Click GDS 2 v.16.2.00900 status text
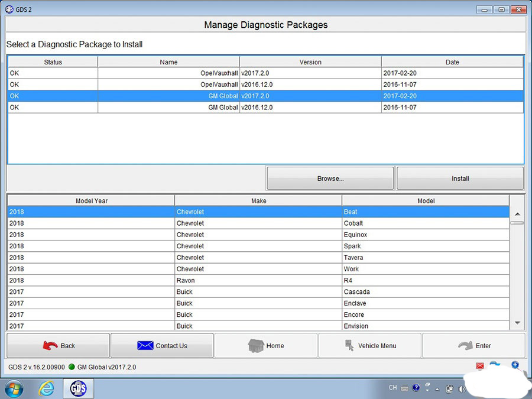The height and width of the screenshot is (399, 532). [36, 367]
